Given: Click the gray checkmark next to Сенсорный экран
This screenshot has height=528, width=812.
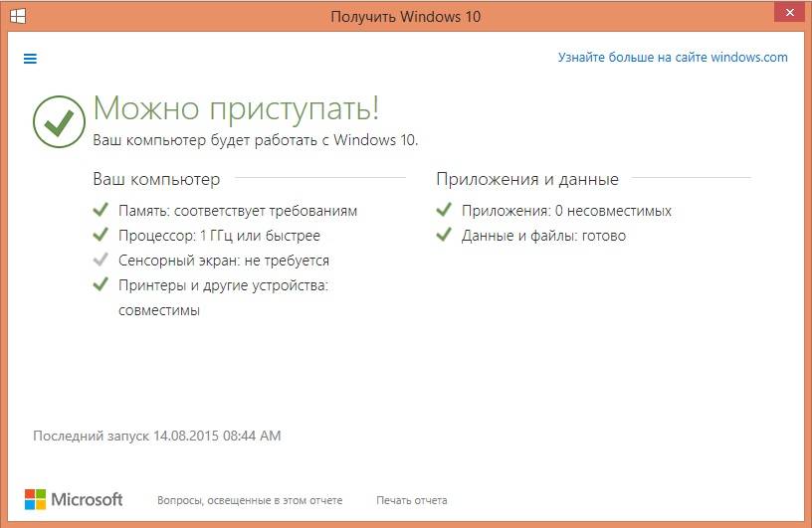Looking at the screenshot, I should tap(101, 260).
